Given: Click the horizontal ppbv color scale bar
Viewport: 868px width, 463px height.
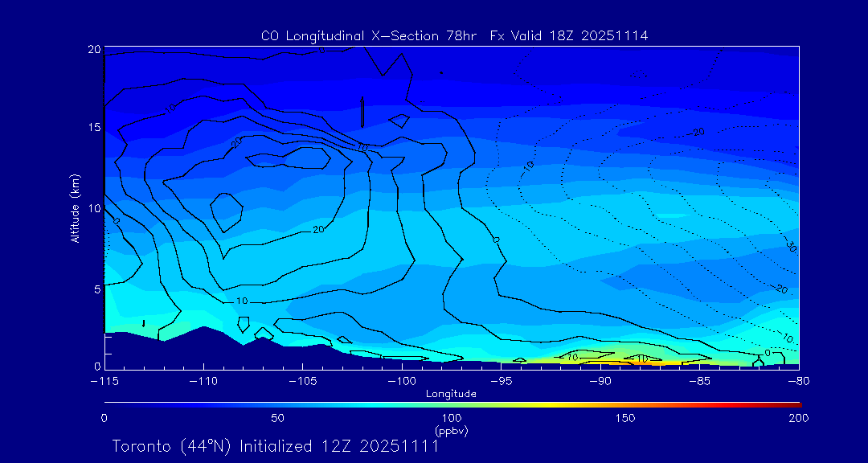Looking at the screenshot, I should (x=452, y=404).
